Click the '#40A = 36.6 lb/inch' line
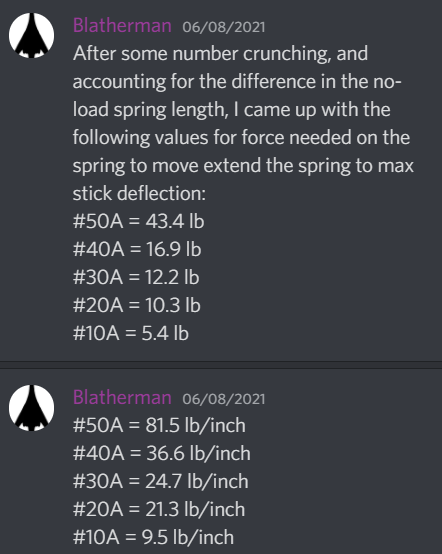Image resolution: width=442 pixels, height=554 pixels. pyautogui.click(x=162, y=453)
